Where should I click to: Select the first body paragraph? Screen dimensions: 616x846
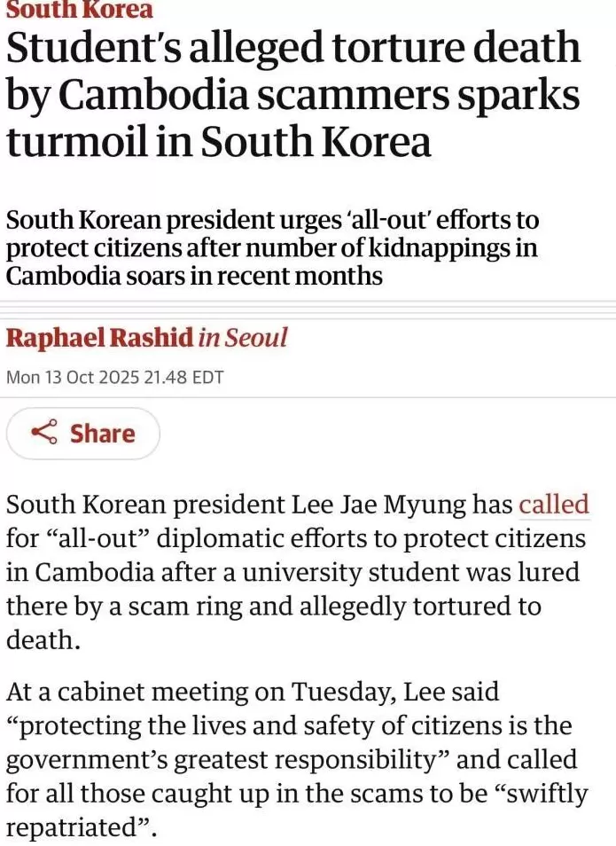(292, 572)
